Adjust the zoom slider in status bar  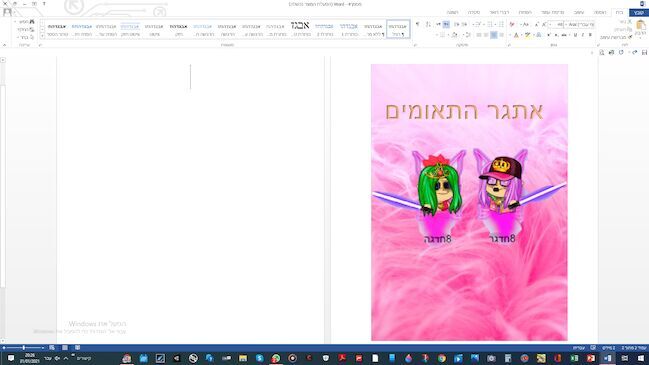point(24,348)
